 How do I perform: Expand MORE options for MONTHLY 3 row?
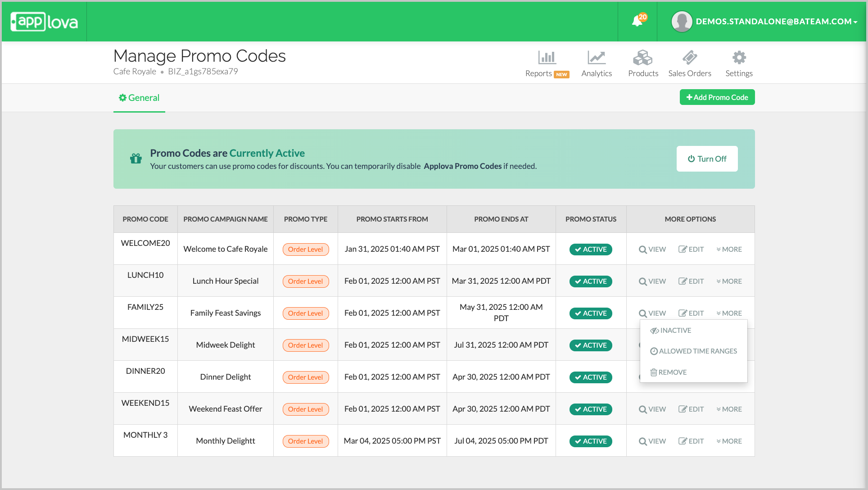(729, 441)
